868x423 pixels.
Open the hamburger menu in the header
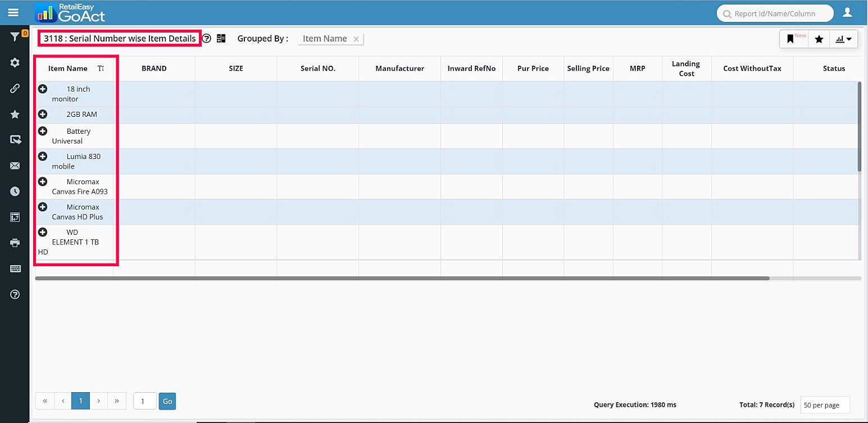coord(13,12)
